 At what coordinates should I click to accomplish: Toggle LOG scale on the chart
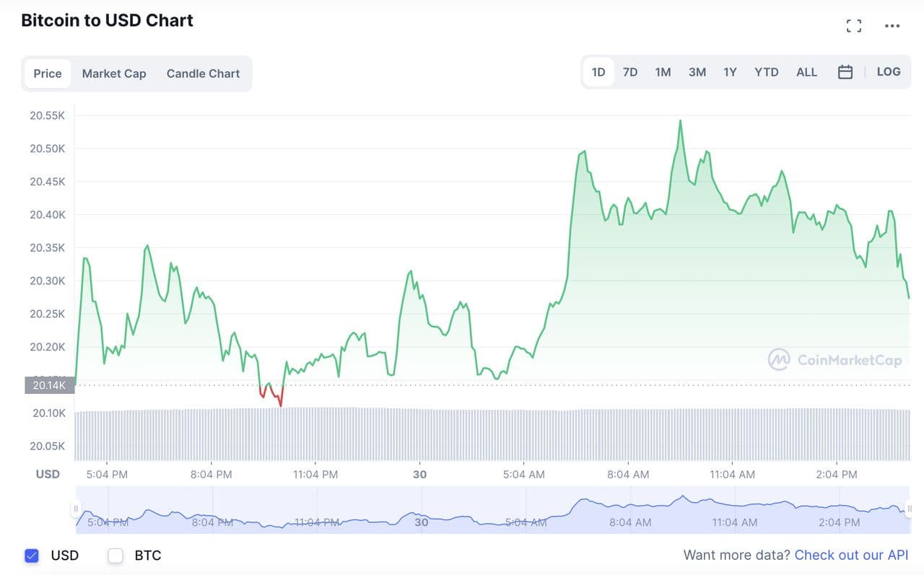click(x=889, y=72)
